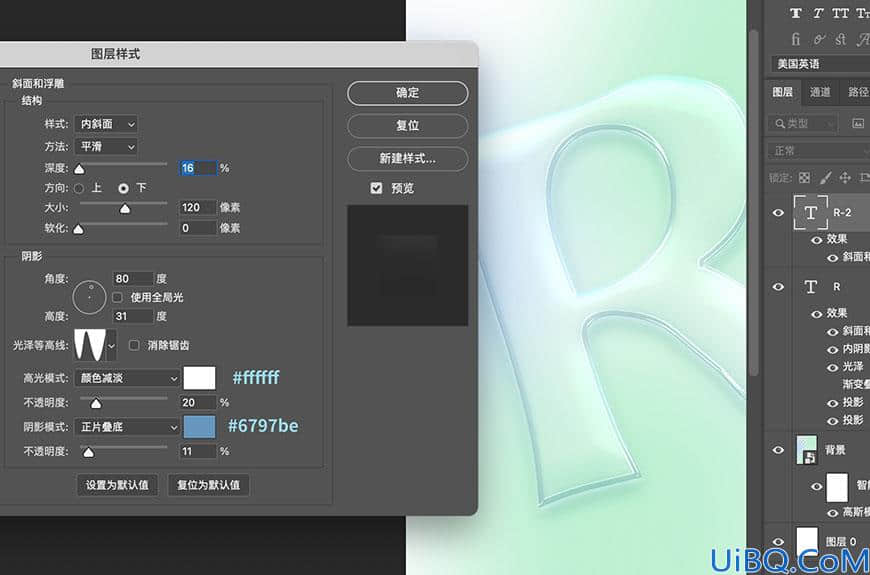
Task: Toggle smart filter eye beside white mask
Action: (816, 487)
